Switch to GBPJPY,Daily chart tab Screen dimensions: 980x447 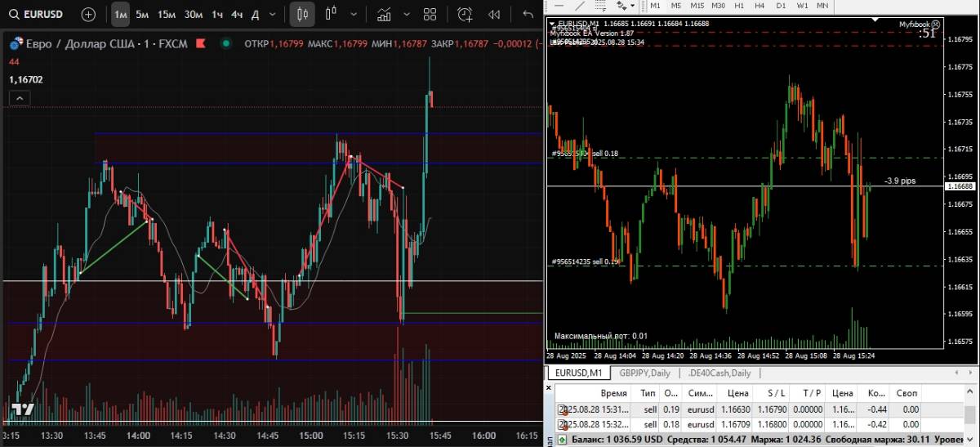pyautogui.click(x=644, y=373)
